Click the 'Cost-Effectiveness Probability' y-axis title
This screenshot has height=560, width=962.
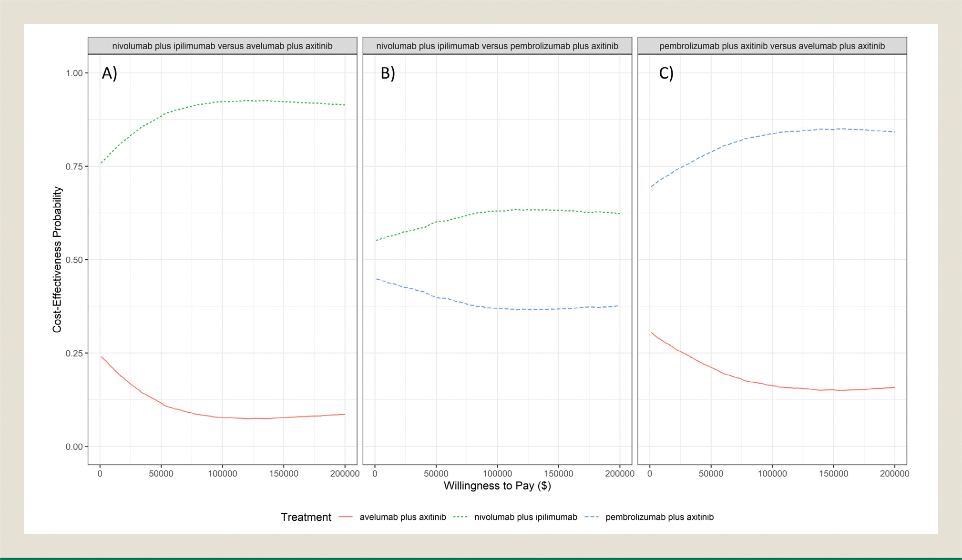click(x=58, y=260)
